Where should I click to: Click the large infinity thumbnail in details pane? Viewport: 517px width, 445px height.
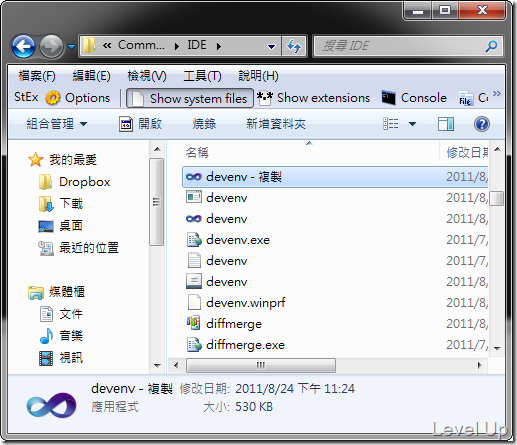click(x=51, y=405)
